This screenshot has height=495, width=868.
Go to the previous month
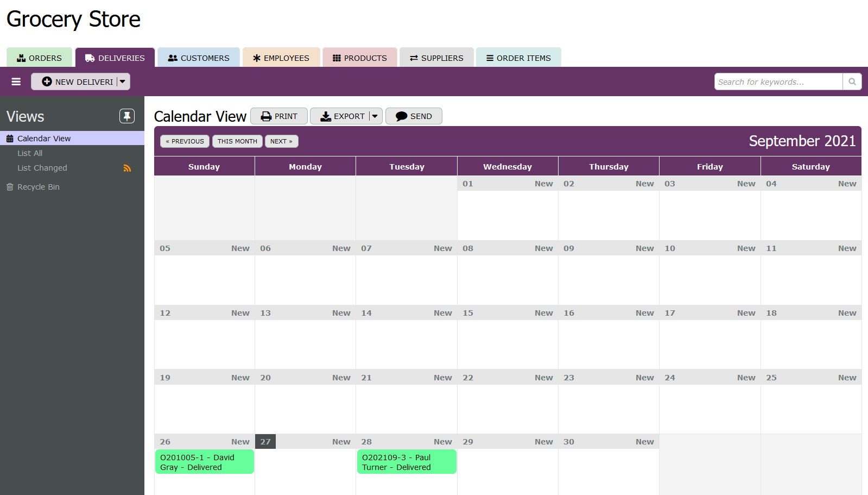point(185,141)
